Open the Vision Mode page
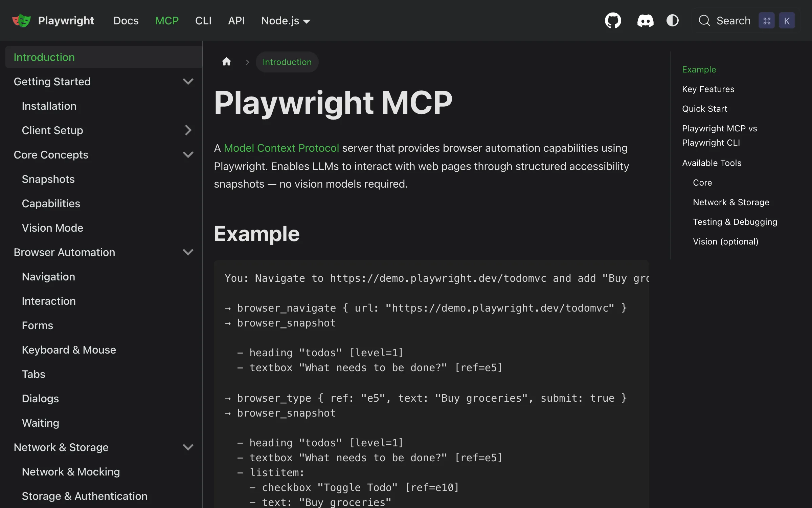This screenshot has width=812, height=508. (52, 228)
